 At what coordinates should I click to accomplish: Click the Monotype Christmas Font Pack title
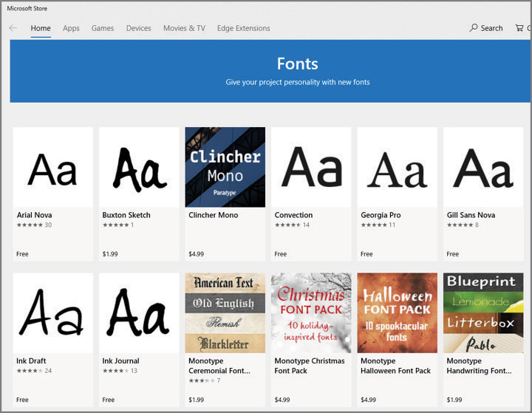[x=310, y=366]
